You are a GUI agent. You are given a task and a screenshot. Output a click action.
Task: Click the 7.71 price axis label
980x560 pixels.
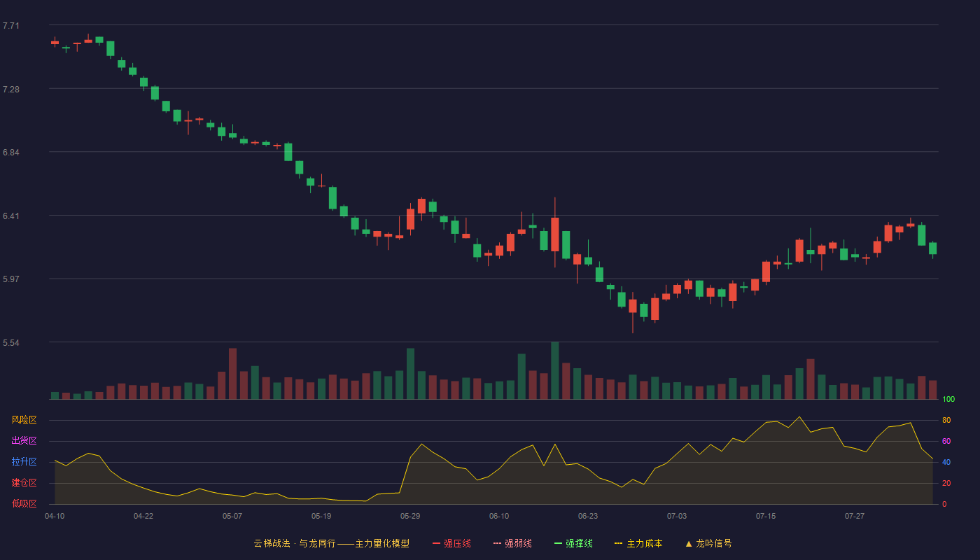pyautogui.click(x=11, y=26)
